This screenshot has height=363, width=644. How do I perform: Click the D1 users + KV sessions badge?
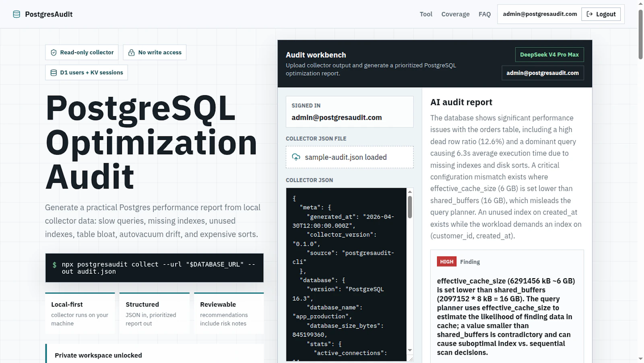pyautogui.click(x=87, y=72)
